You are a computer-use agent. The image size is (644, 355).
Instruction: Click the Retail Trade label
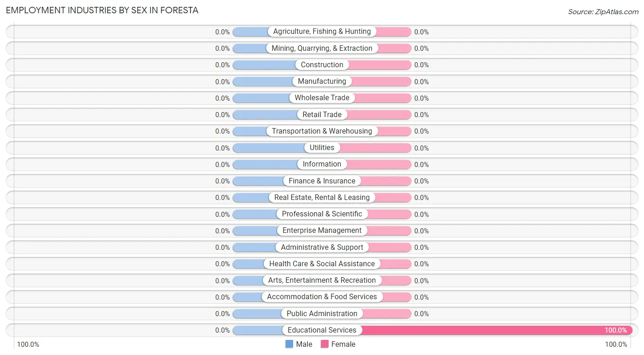click(x=322, y=114)
